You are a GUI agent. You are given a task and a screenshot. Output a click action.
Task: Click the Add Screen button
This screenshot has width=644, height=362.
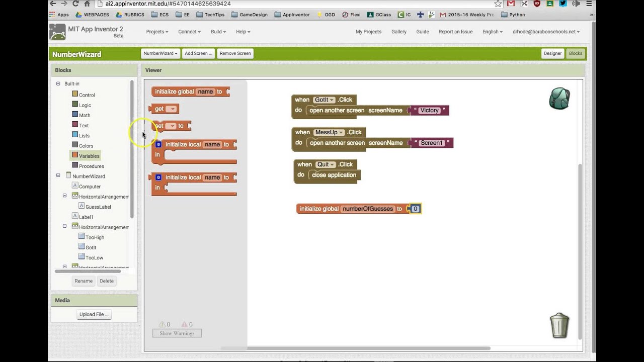[x=198, y=53]
